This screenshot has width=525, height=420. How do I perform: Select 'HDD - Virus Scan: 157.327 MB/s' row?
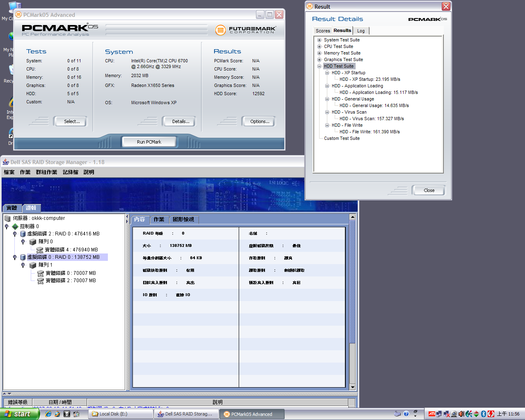372,119
